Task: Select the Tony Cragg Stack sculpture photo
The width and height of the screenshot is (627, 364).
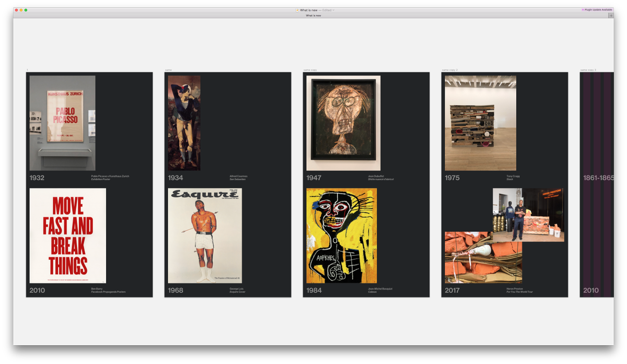Action: point(480,123)
